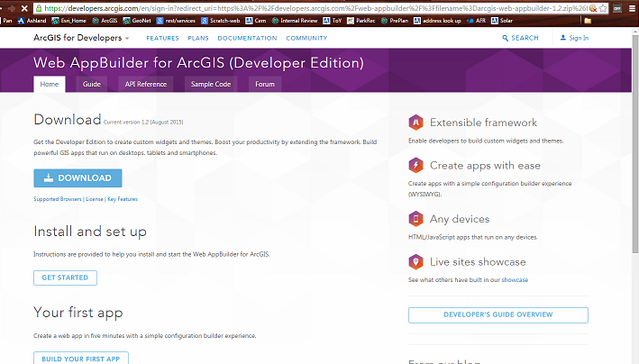The image size is (639, 364).
Task: Click the extension icon labeled OFF
Action: pyautogui.click(x=617, y=8)
